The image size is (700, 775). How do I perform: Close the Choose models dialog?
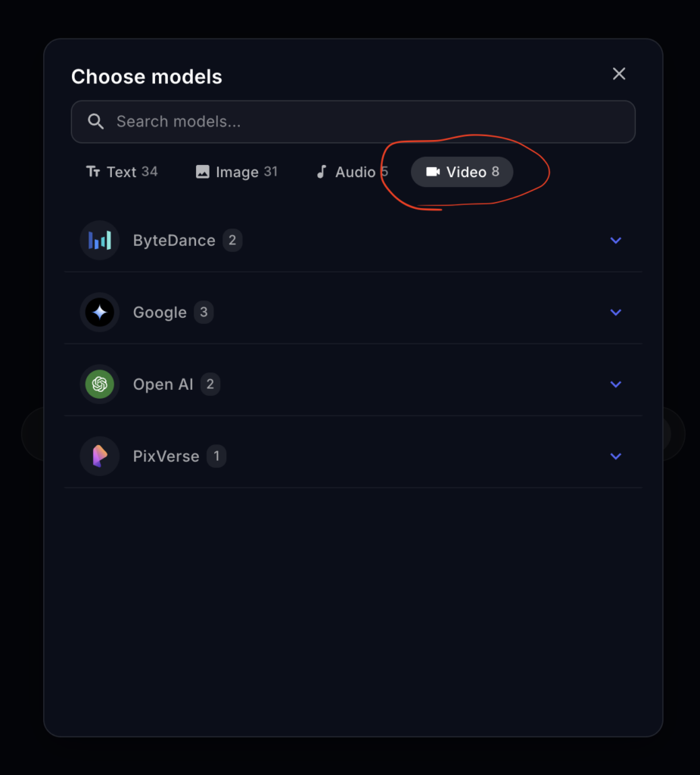619,73
